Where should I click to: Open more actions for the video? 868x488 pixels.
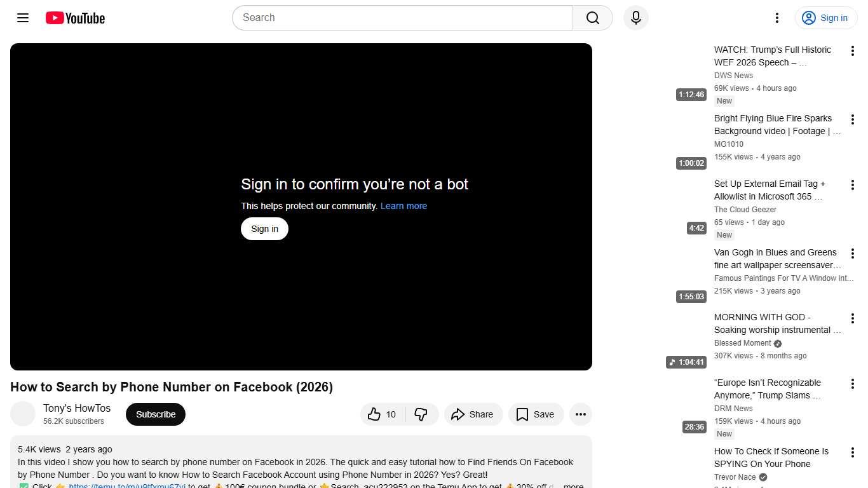580,414
